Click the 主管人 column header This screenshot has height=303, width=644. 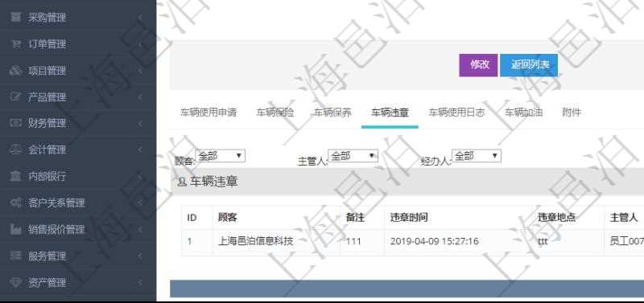tap(624, 218)
